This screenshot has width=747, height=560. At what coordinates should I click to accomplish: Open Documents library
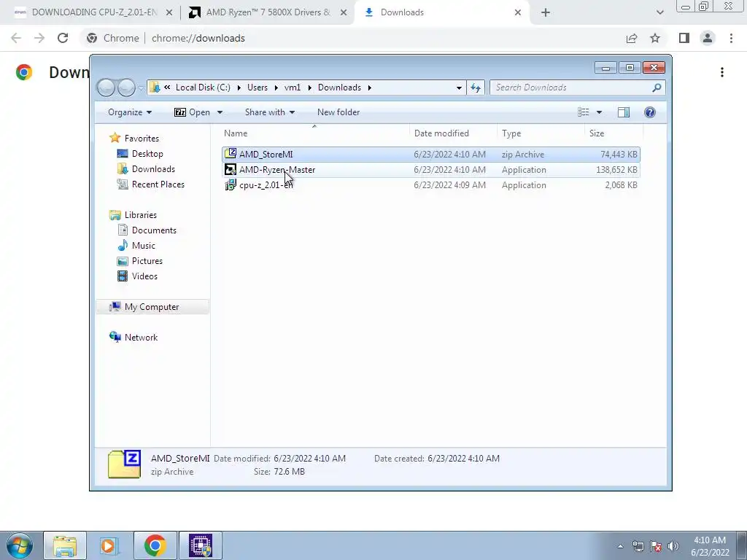pos(154,230)
